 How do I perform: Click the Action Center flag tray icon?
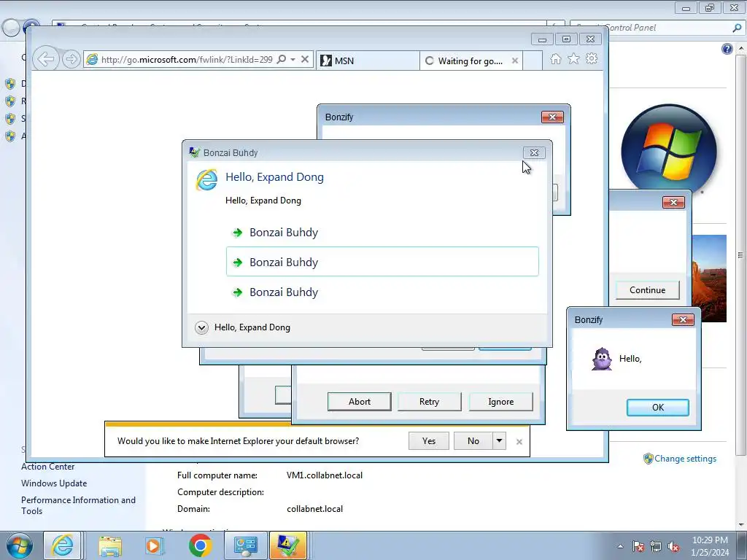pos(638,547)
